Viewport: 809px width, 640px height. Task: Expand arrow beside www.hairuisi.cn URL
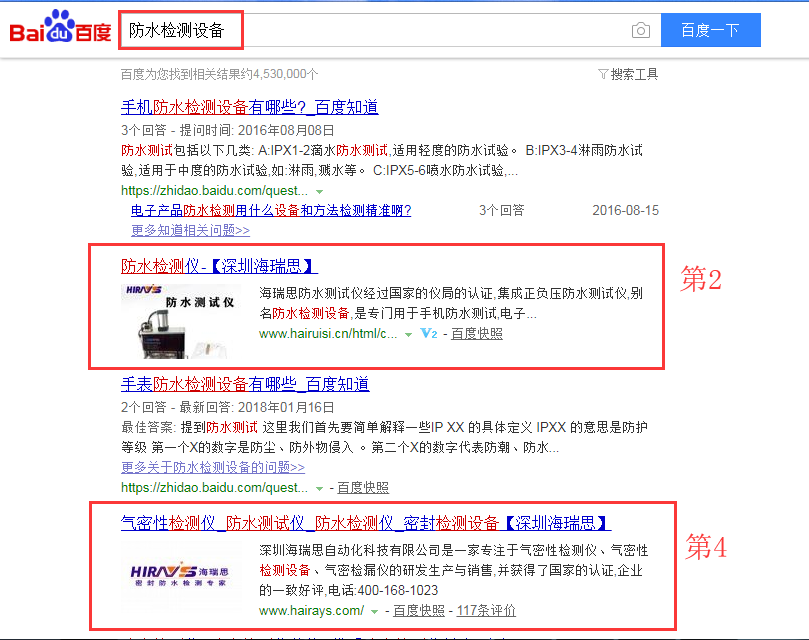pyautogui.click(x=408, y=334)
